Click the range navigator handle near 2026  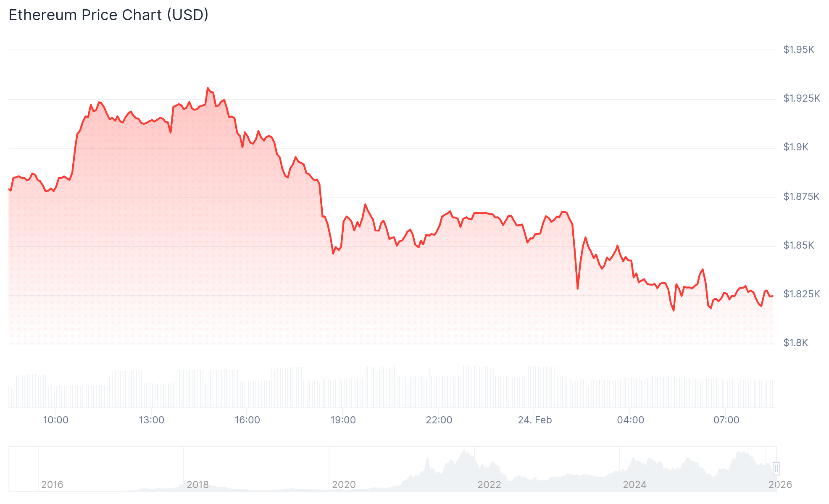tap(776, 468)
